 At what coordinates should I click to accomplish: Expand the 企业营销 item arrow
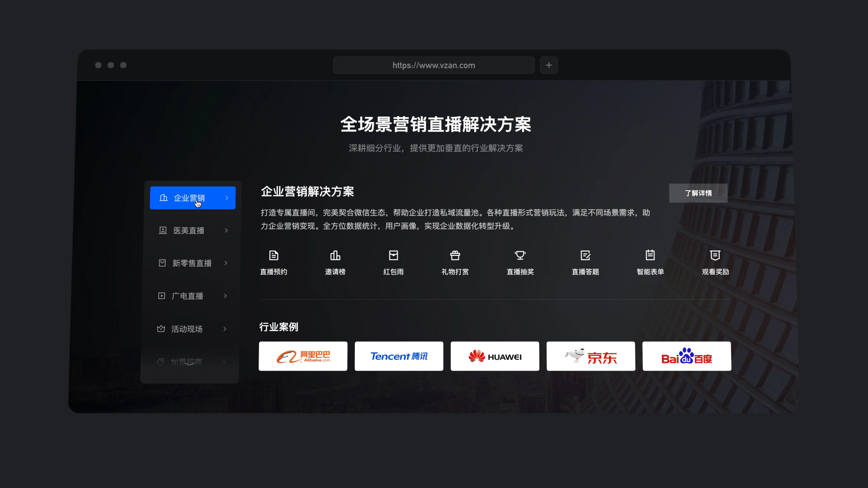click(x=226, y=197)
